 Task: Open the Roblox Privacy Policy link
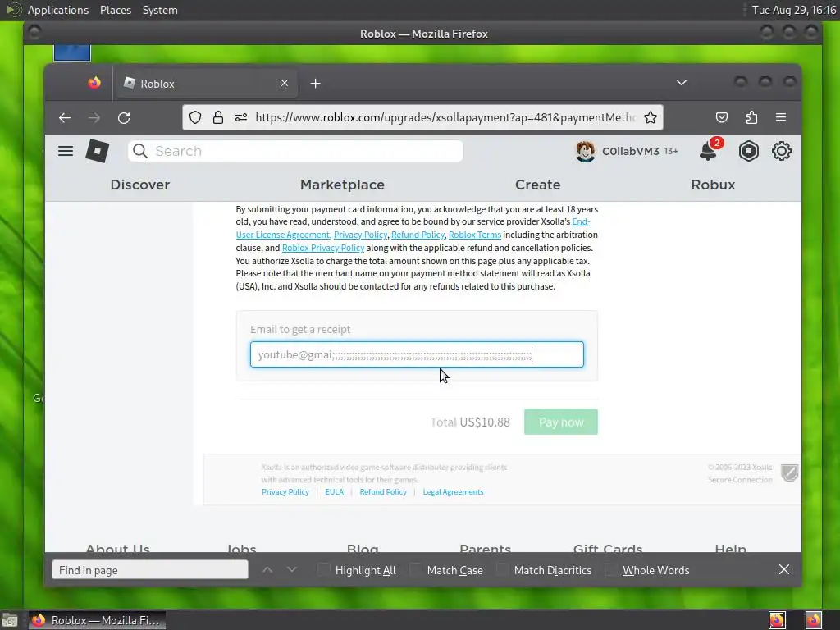point(323,248)
